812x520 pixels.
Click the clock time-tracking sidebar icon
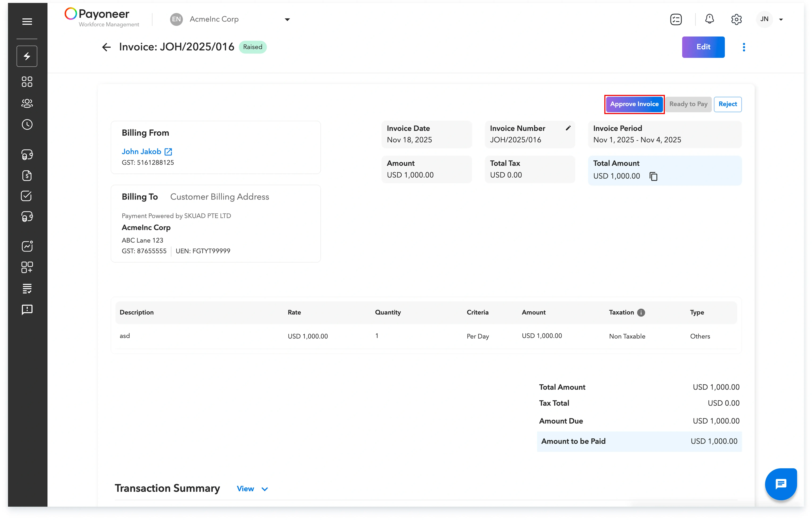point(27,125)
